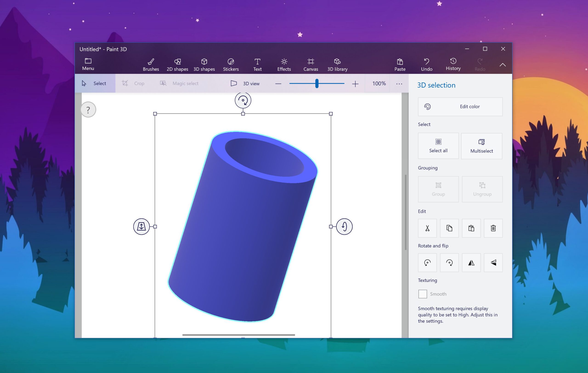This screenshot has width=588, height=373.
Task: Click the Z-axis position handle left of cylinder
Action: (141, 227)
